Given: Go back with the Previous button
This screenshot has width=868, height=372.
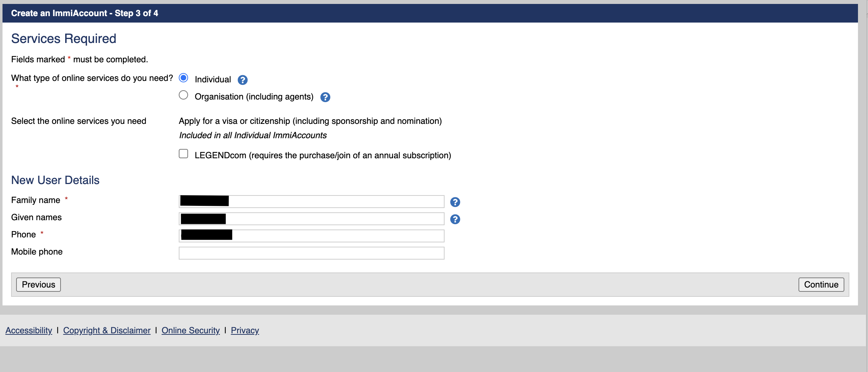Looking at the screenshot, I should pyautogui.click(x=38, y=285).
